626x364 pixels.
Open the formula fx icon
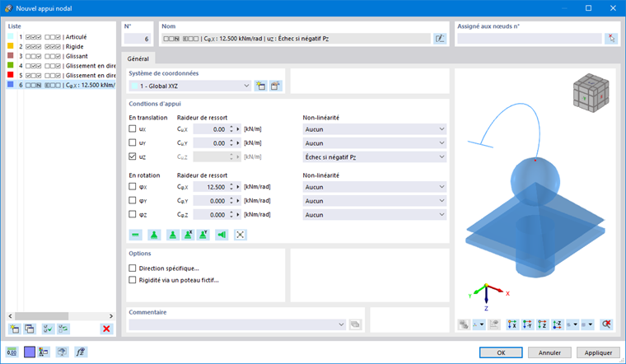pyautogui.click(x=80, y=352)
